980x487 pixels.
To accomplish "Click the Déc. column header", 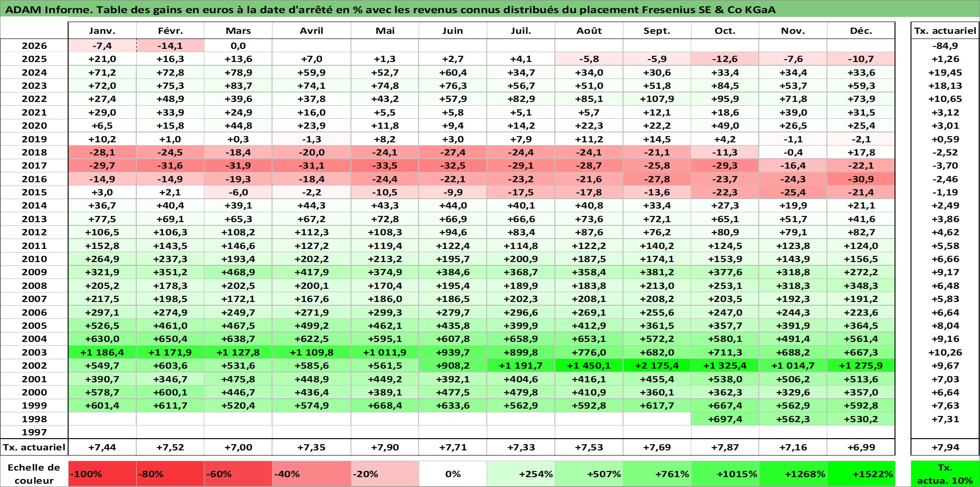I will pyautogui.click(x=861, y=31).
